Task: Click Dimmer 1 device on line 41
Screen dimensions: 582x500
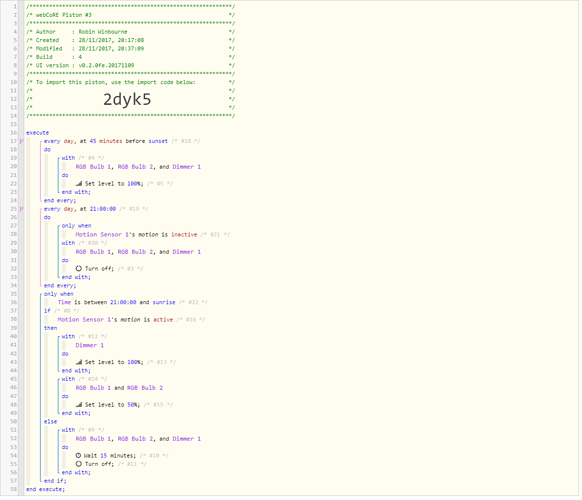Action: (89, 345)
